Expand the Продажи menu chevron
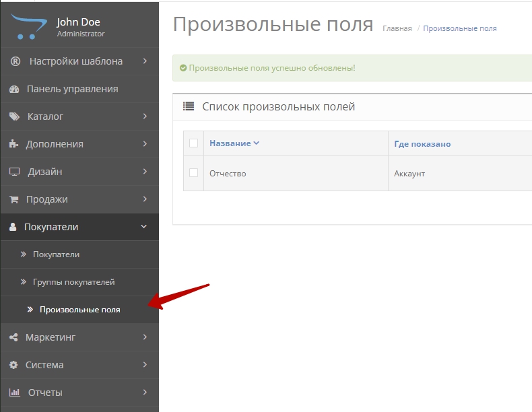The image size is (532, 412). click(x=145, y=199)
